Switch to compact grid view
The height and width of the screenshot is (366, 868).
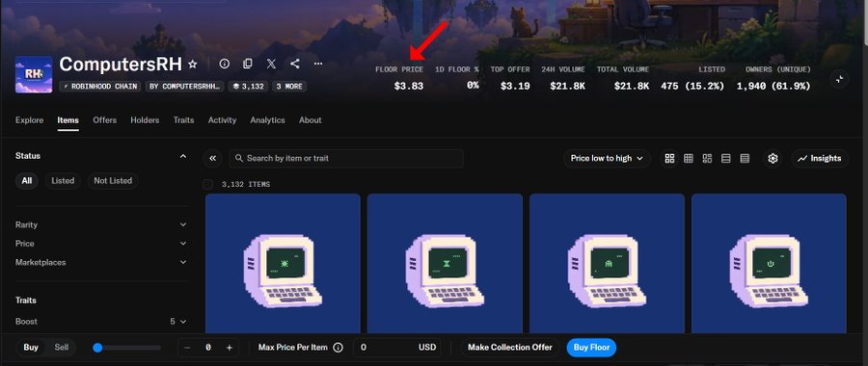tap(688, 159)
